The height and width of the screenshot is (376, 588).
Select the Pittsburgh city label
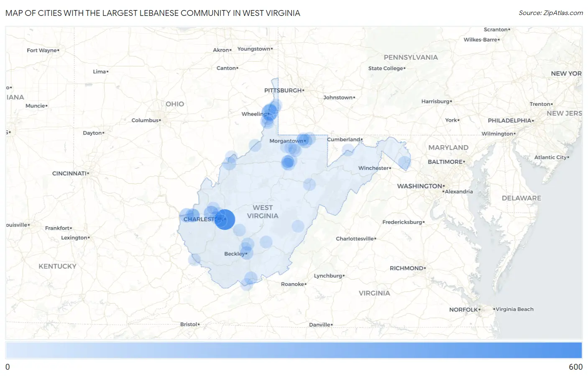click(x=283, y=90)
